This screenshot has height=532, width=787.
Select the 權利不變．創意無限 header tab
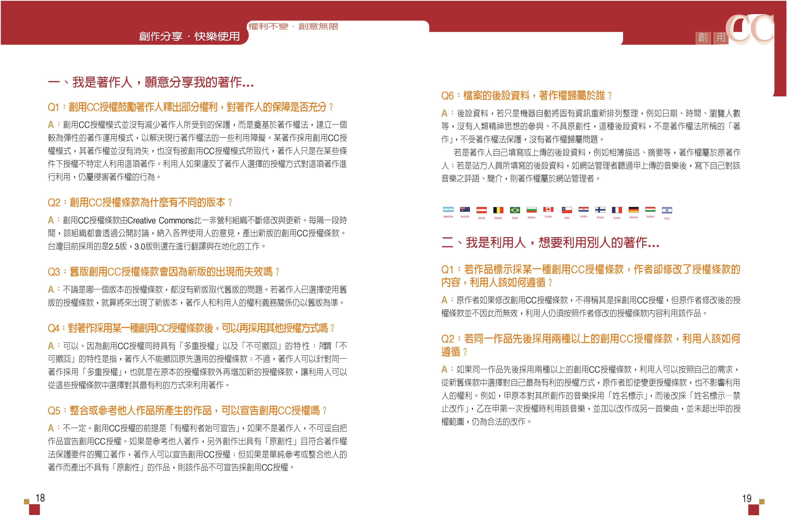click(x=293, y=26)
